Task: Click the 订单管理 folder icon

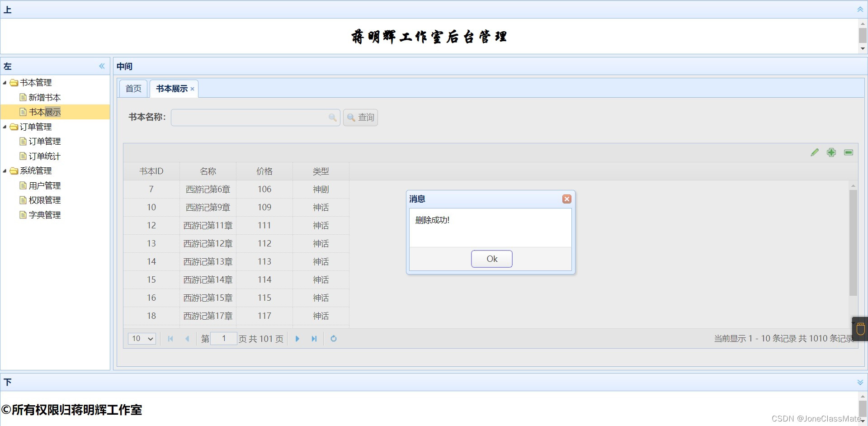Action: [x=14, y=127]
